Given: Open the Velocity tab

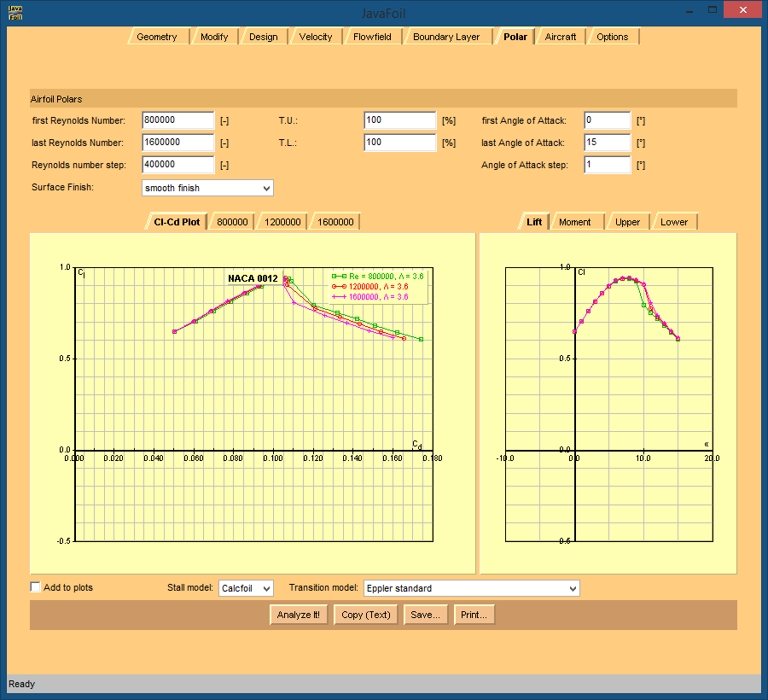Looking at the screenshot, I should tap(316, 37).
